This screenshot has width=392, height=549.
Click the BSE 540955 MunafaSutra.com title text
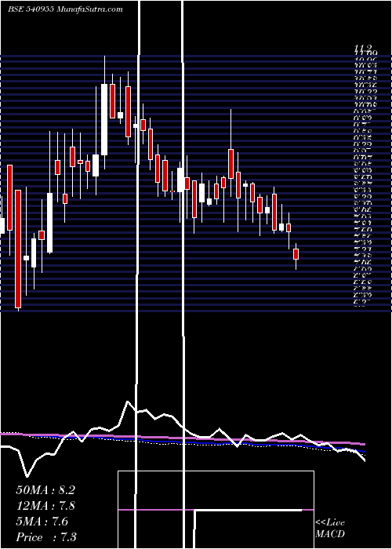(65, 9)
